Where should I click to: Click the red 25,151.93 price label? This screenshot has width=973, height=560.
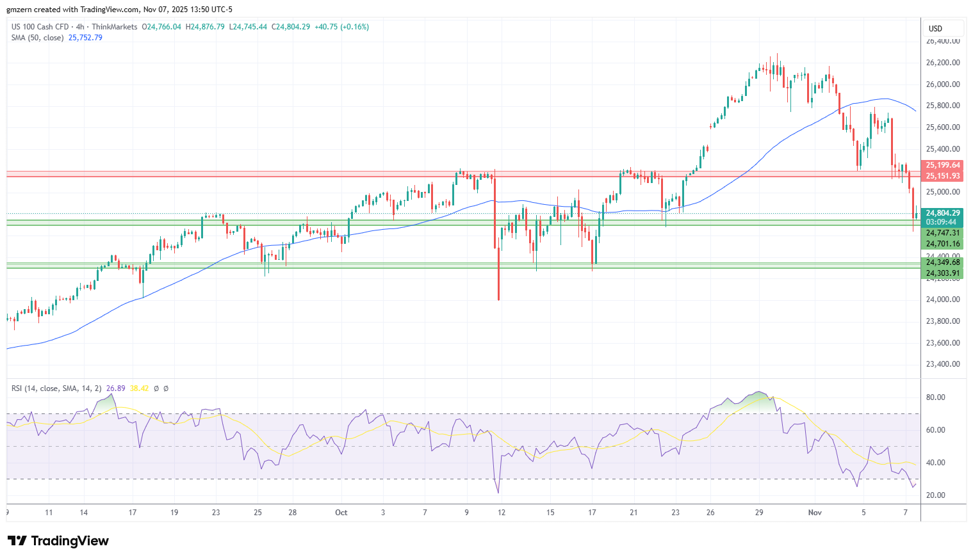942,176
